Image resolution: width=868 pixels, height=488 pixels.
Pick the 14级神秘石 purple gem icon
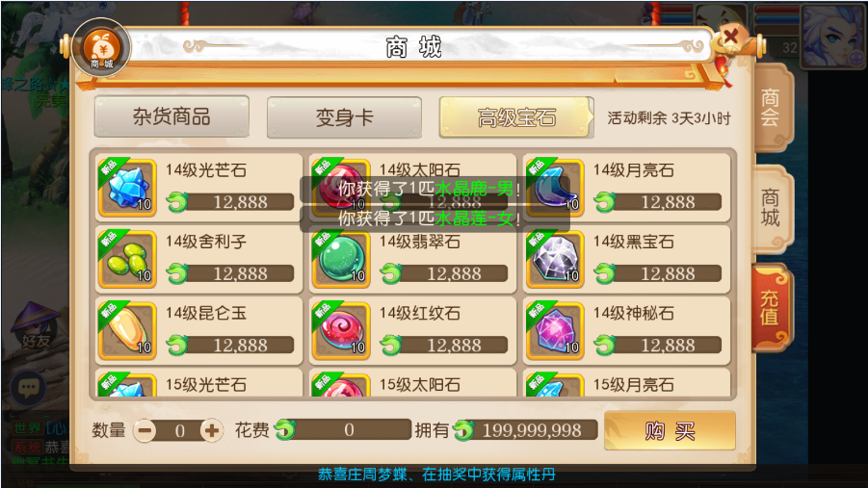555,331
